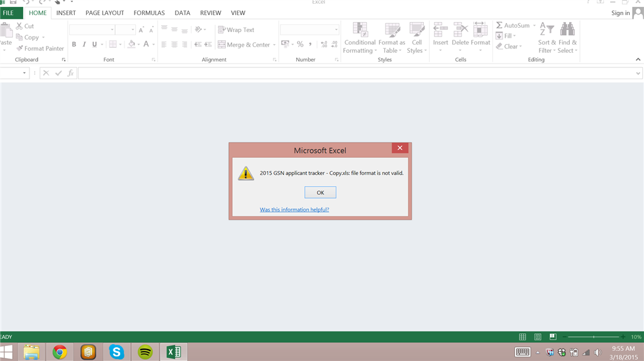Viewport: 644px width, 361px height.
Task: Apply Font Color letter A
Action: [x=146, y=44]
